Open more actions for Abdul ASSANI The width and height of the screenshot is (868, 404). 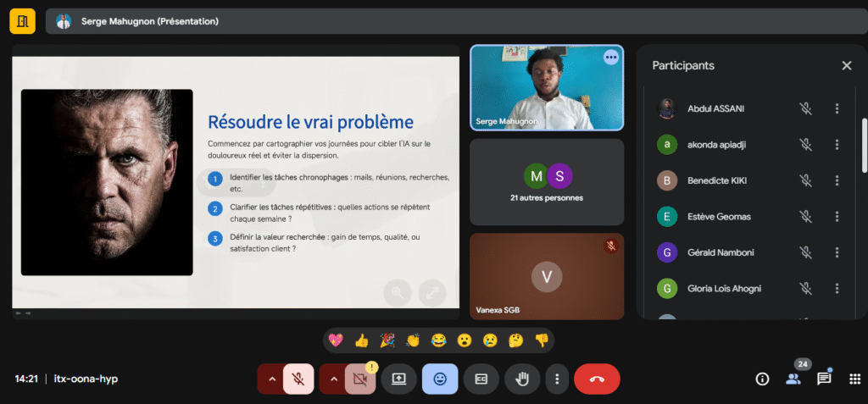click(x=837, y=108)
